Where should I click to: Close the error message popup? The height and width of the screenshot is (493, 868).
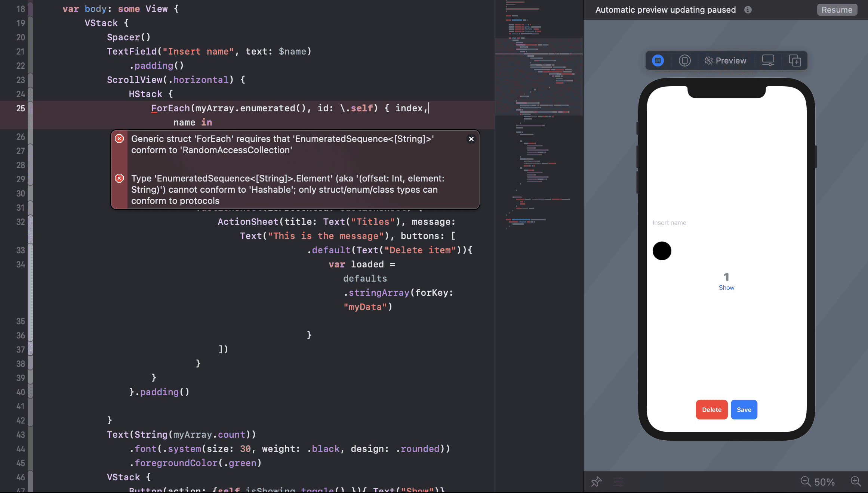point(471,139)
